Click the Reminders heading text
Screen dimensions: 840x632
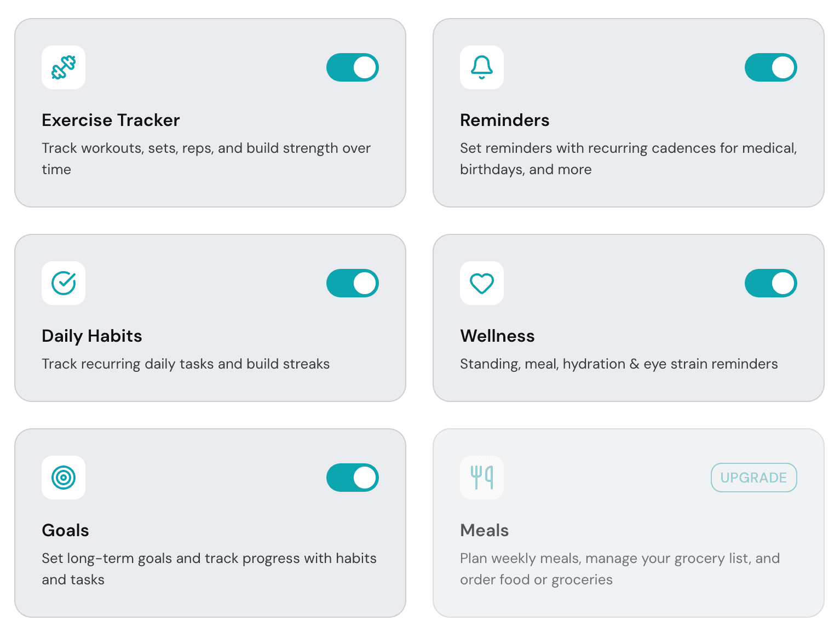504,120
